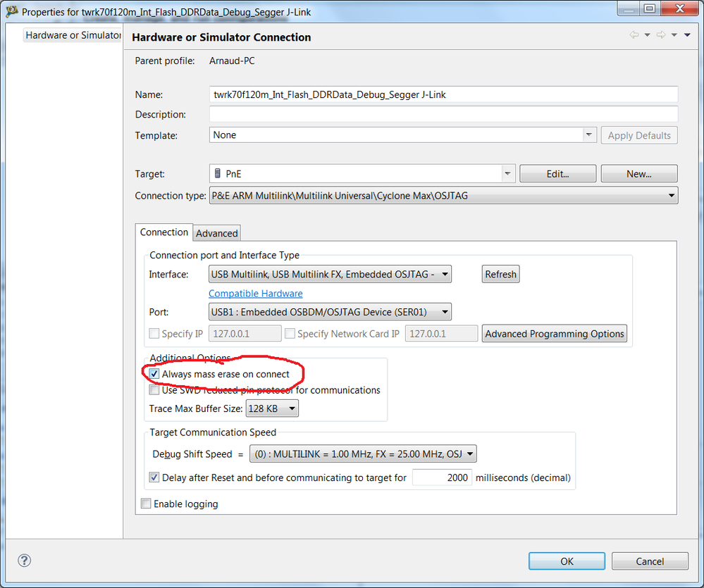Enable Use SWD reduced pin protocol checkbox
The image size is (704, 588).
(x=154, y=389)
